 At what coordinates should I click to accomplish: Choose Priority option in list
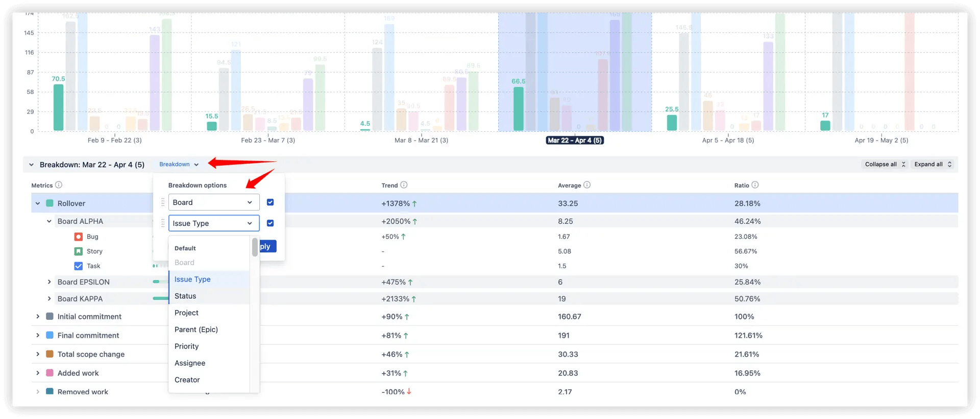[x=209, y=346]
